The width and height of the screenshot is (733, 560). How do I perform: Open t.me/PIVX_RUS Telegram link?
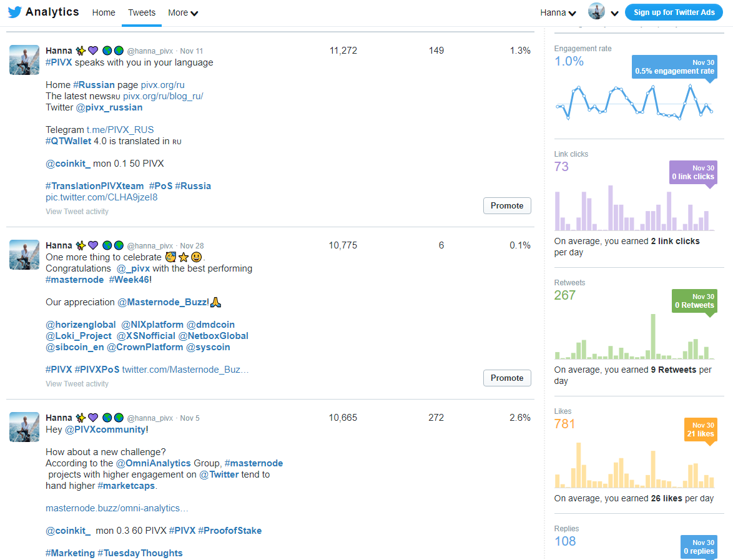tap(120, 130)
